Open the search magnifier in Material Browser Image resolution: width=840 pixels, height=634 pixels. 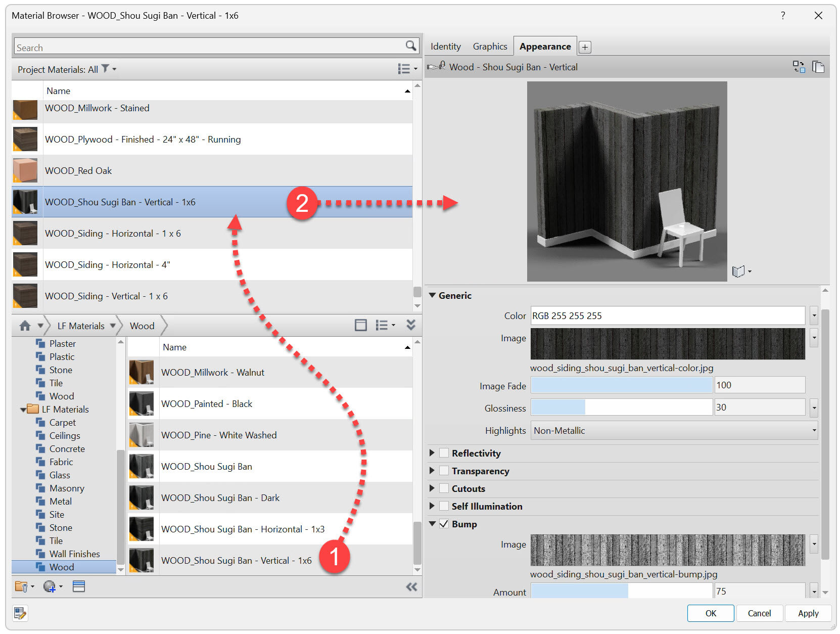(410, 46)
